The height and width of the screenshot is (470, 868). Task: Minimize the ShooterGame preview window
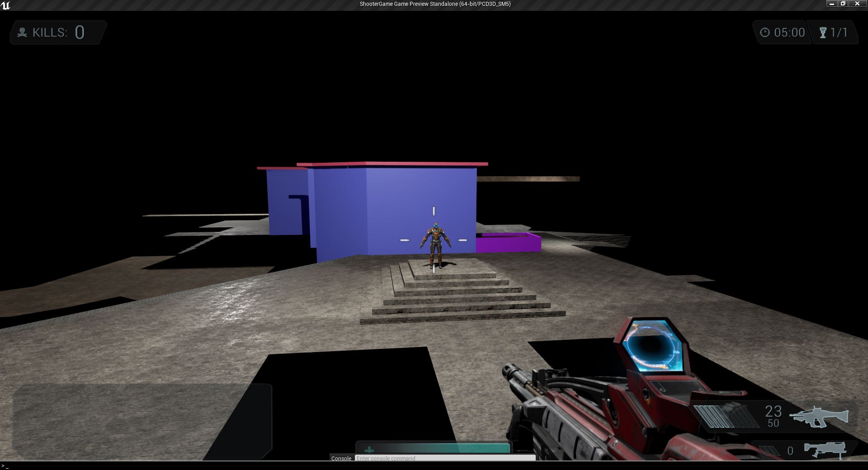[x=831, y=4]
